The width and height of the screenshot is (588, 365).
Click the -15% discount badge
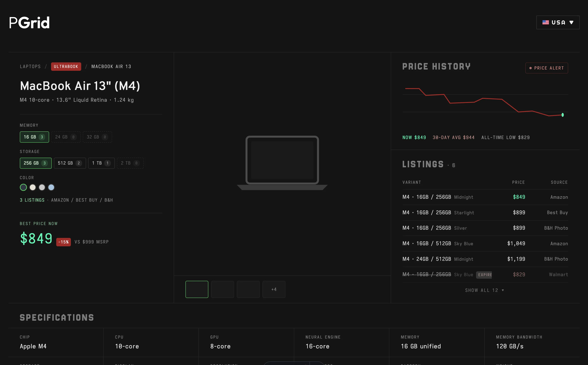63,242
